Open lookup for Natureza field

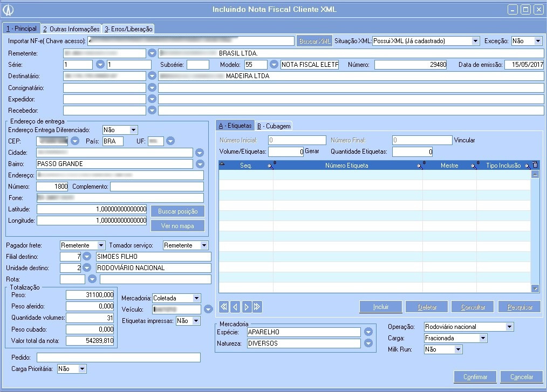[368, 343]
